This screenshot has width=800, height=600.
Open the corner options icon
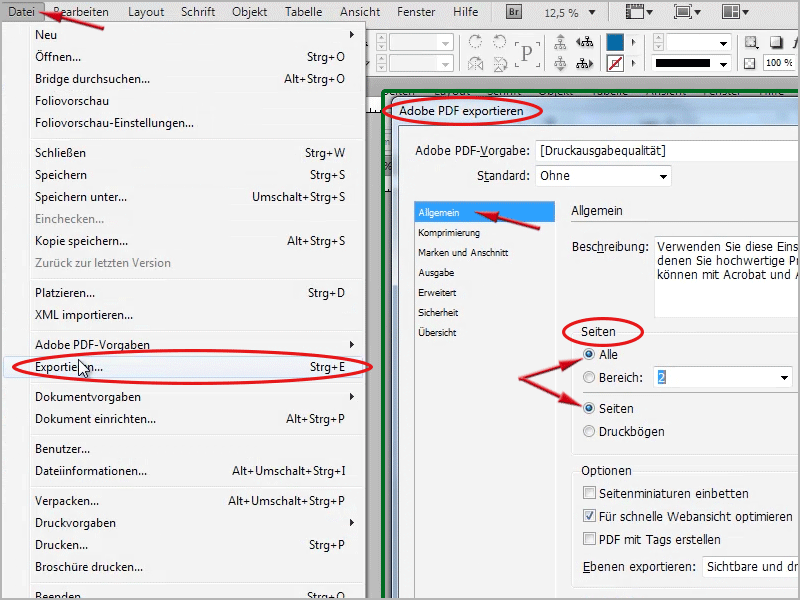coord(751,42)
